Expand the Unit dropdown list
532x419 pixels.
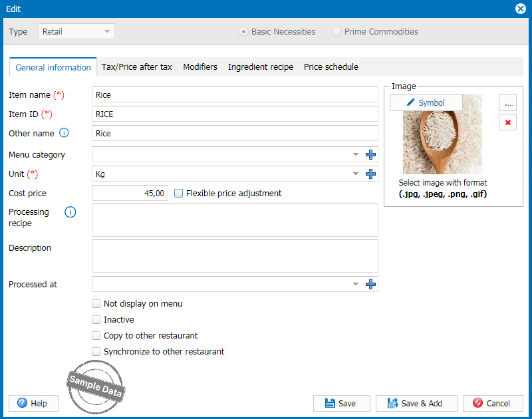pos(356,174)
